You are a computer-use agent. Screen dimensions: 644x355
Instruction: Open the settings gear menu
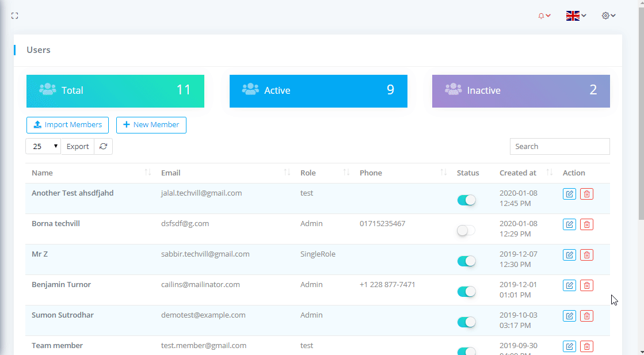click(608, 16)
